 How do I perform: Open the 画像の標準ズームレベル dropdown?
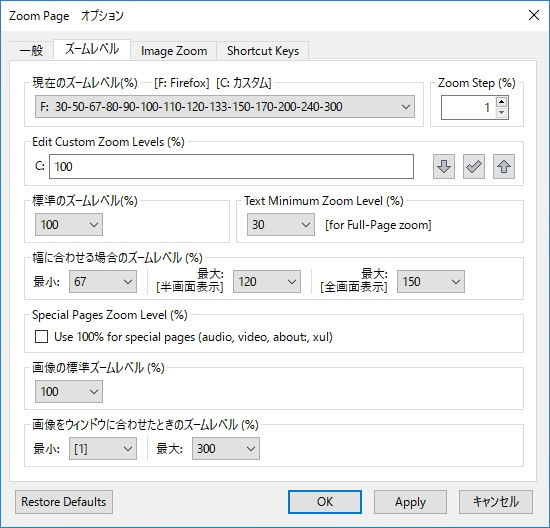click(x=69, y=392)
